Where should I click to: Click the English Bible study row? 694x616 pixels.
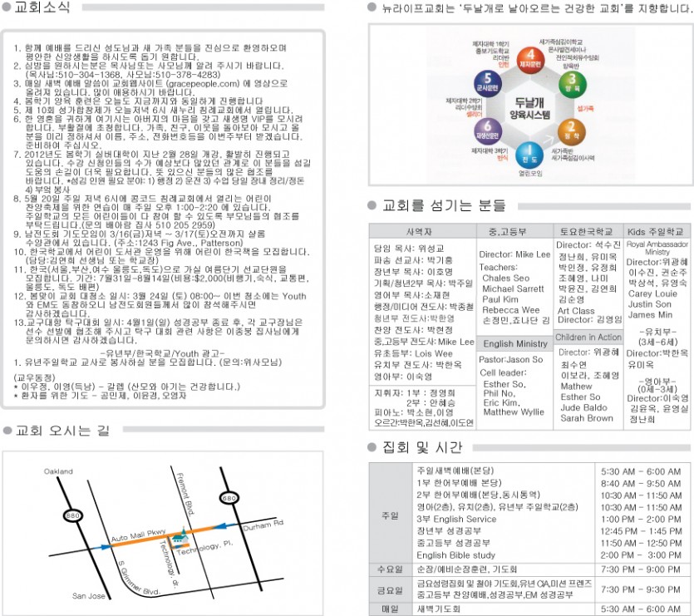(x=456, y=555)
